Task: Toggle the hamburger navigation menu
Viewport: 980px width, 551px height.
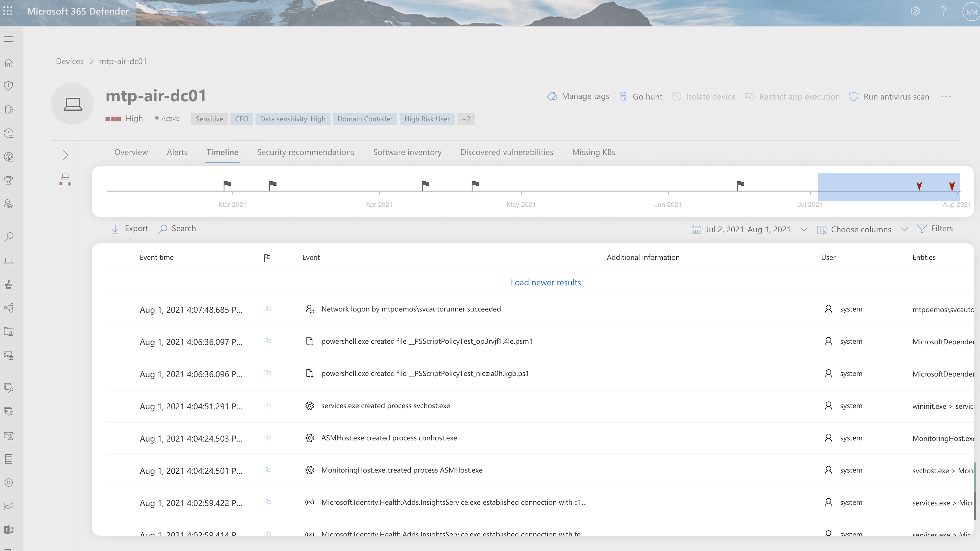Action: tap(8, 39)
